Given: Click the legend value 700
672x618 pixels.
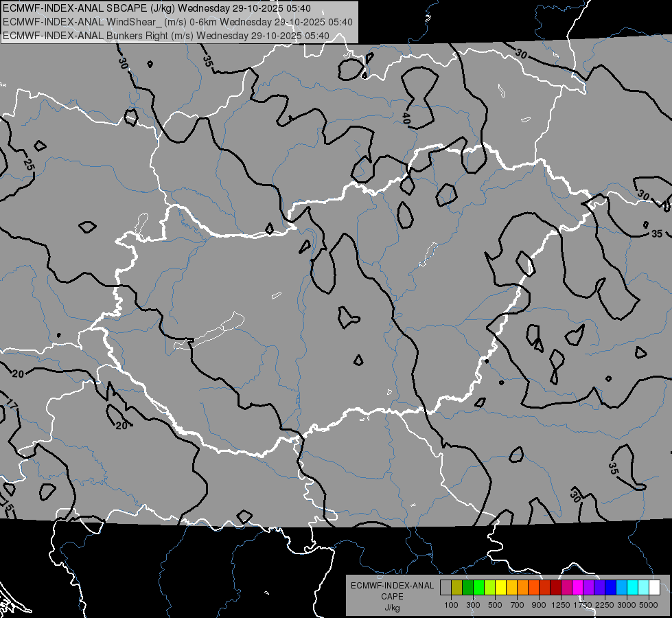Looking at the screenshot, I should [518, 605].
